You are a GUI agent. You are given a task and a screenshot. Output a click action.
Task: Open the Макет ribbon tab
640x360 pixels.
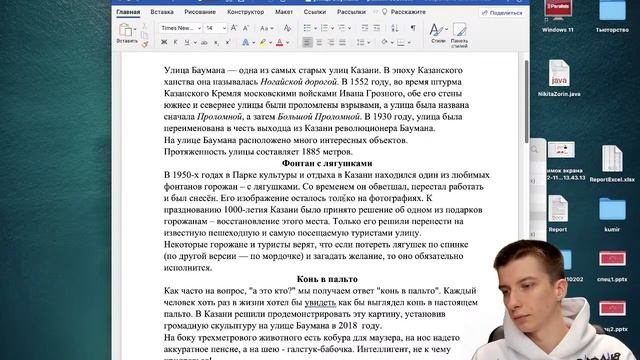(284, 12)
